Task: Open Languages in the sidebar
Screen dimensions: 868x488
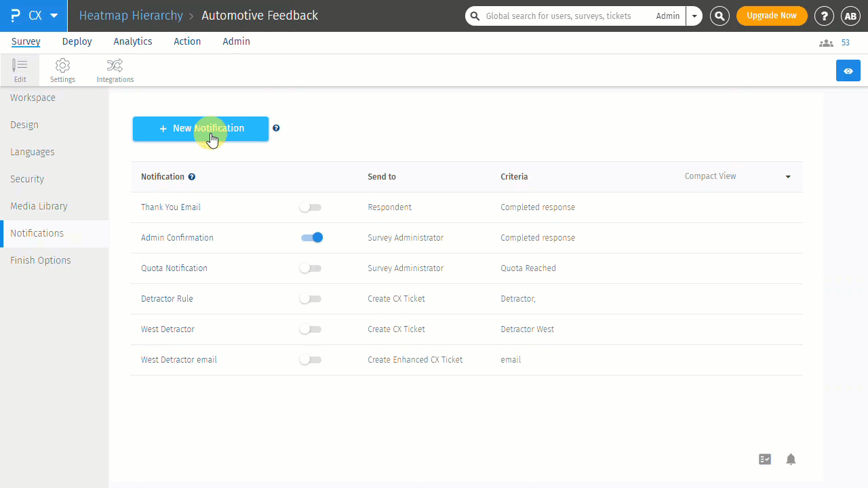Action: pos(33,152)
